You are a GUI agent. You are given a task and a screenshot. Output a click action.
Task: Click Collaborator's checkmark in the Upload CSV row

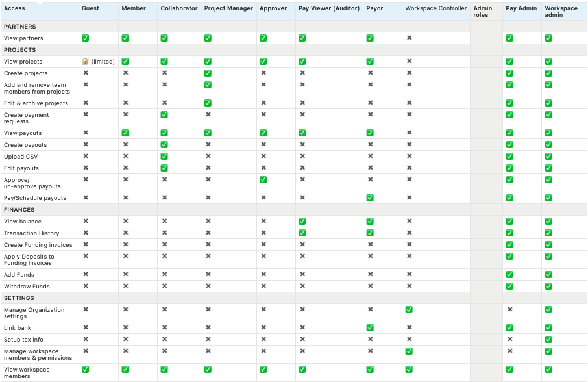click(x=164, y=157)
